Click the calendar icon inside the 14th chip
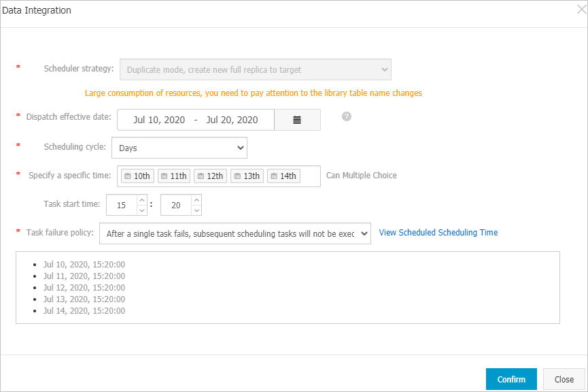This screenshot has height=392, width=588. pyautogui.click(x=274, y=175)
